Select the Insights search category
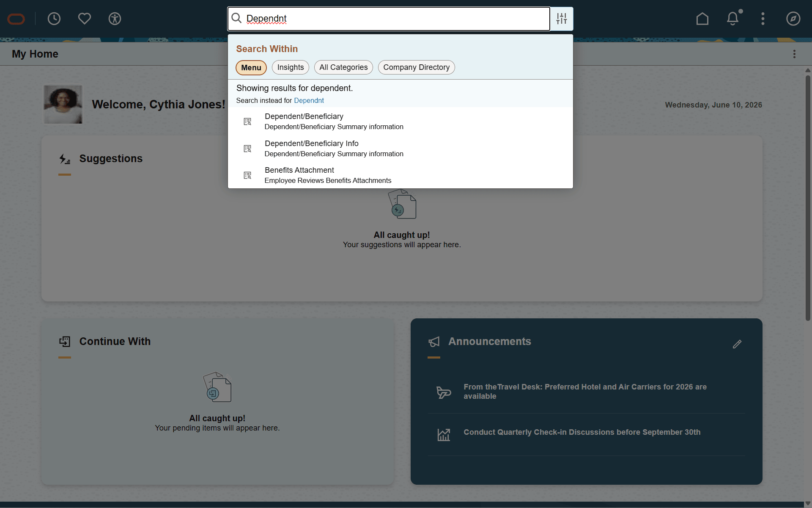Image resolution: width=812 pixels, height=508 pixels. point(291,67)
